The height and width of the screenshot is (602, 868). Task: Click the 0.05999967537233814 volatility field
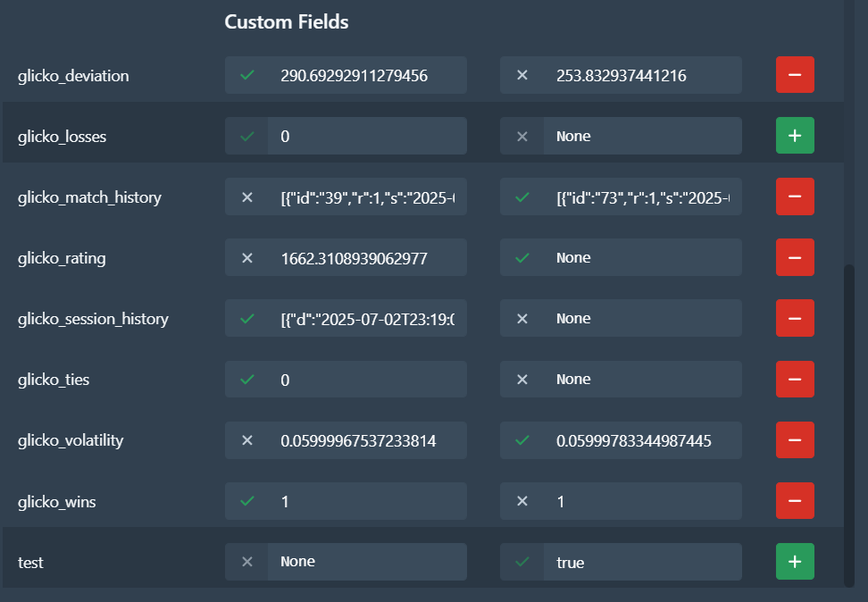tap(366, 440)
